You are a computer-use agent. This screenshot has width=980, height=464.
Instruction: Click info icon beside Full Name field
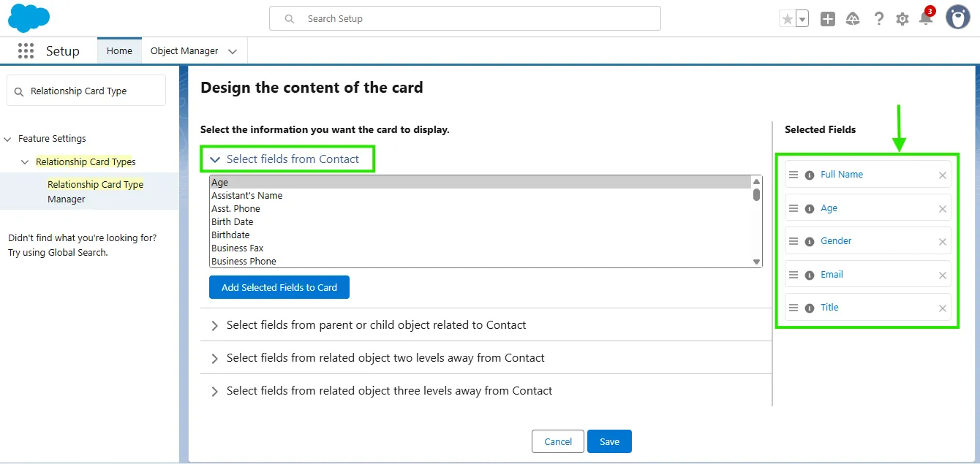(x=810, y=175)
